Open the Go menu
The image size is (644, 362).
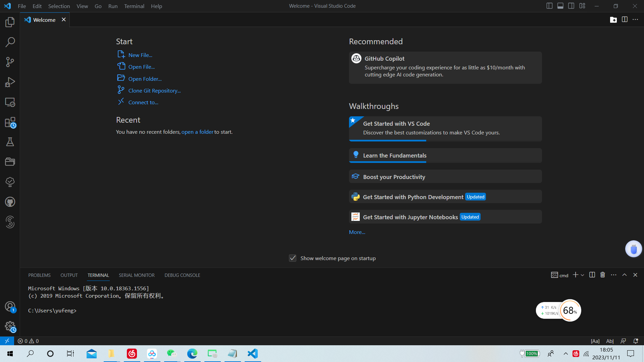98,6
